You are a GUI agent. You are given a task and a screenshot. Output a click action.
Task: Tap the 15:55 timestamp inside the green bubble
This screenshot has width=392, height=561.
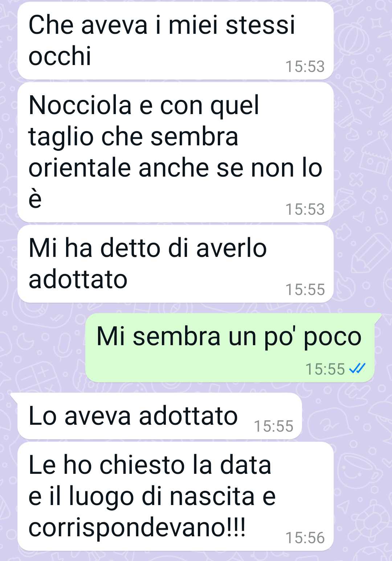pos(325,369)
